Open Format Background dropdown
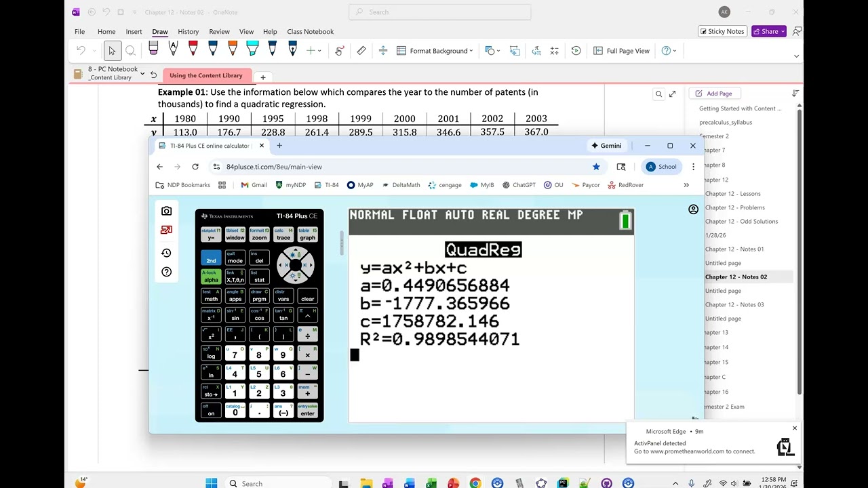 (x=435, y=51)
